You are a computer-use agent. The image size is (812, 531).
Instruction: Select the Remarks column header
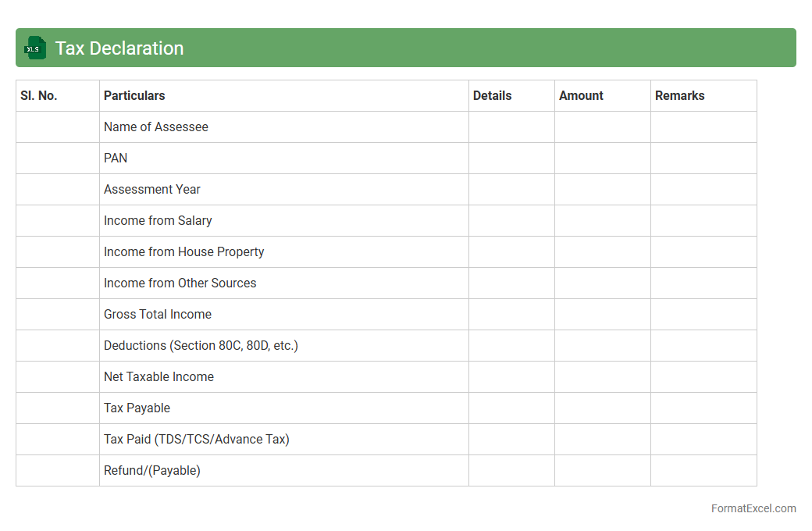[679, 96]
